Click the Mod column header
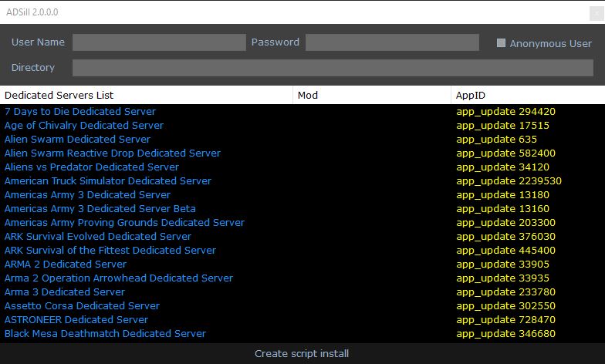This screenshot has height=364, width=605. (308, 95)
